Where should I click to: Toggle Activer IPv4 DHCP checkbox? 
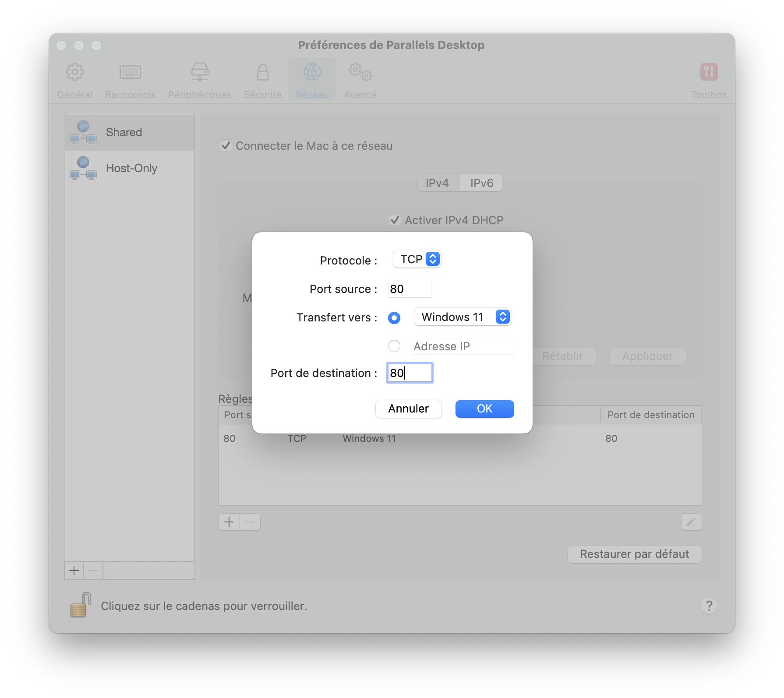395,220
